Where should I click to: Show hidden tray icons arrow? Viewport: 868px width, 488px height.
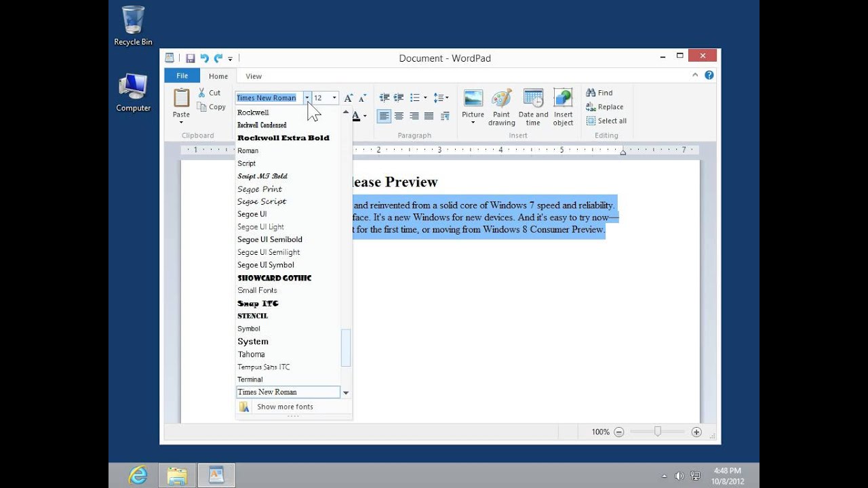(x=664, y=476)
